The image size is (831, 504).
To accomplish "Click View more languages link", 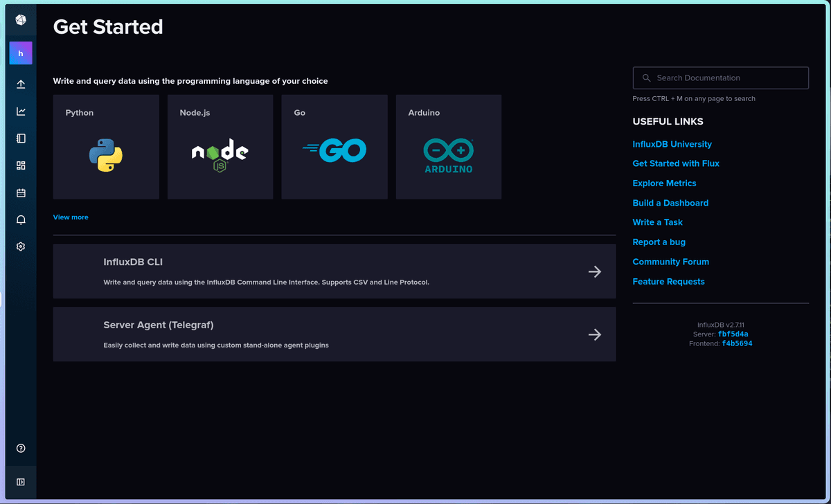I will (x=71, y=217).
